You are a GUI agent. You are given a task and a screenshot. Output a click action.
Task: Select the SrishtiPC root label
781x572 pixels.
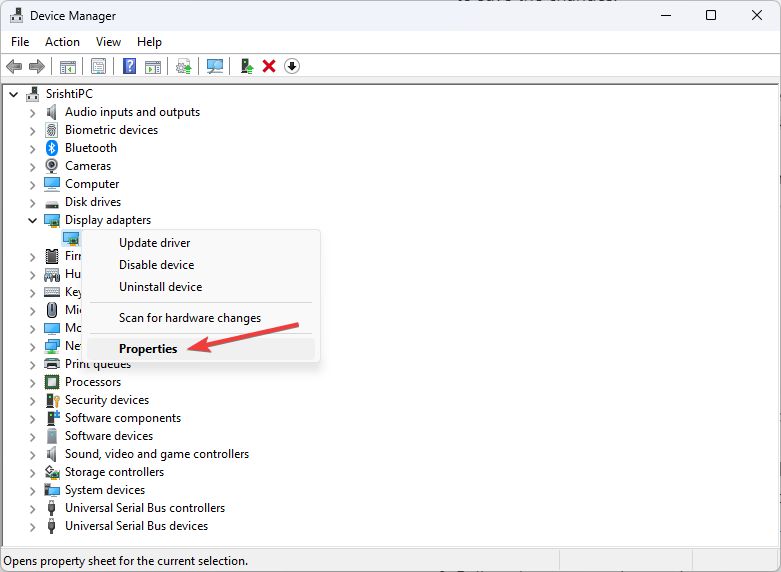coord(69,94)
